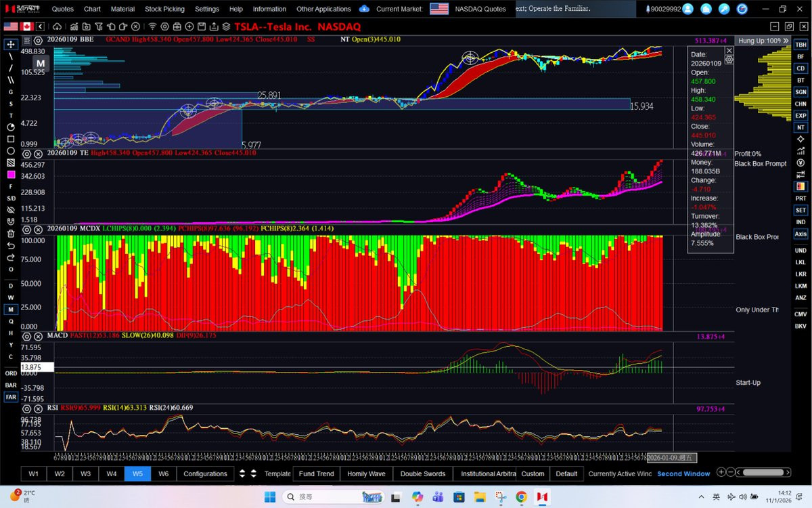Open the Stock Picking menu
812x508 pixels.
point(164,9)
